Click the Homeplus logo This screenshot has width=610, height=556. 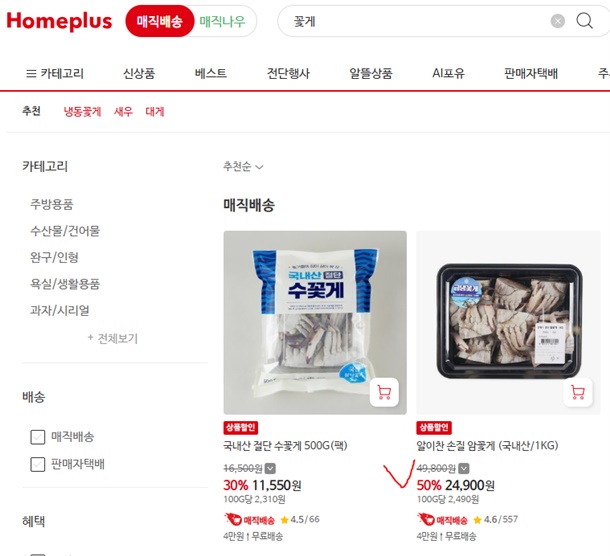pyautogui.click(x=59, y=21)
